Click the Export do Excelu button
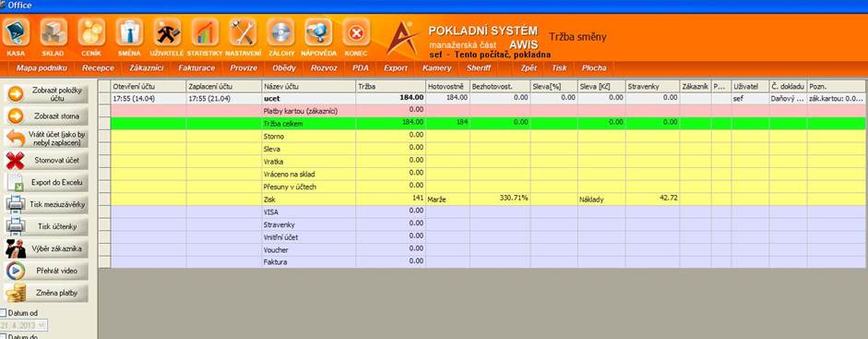 pyautogui.click(x=46, y=182)
